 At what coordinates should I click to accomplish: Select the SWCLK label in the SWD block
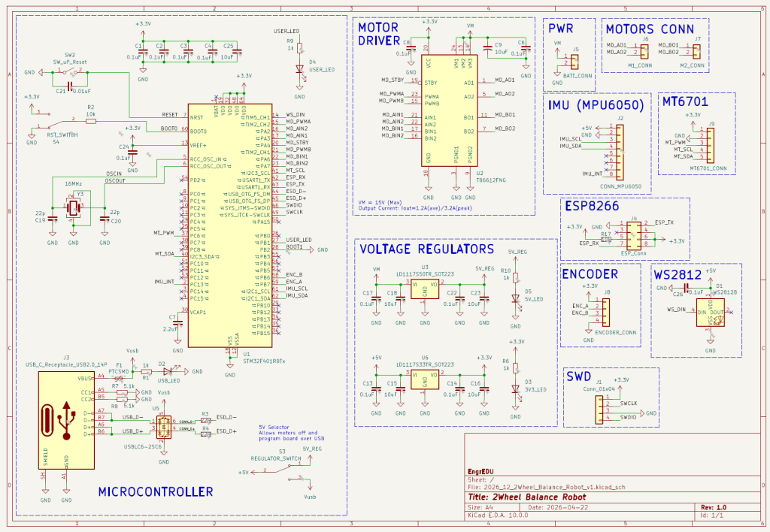tap(629, 404)
